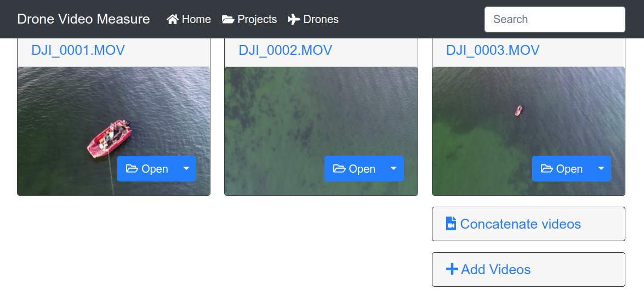The image size is (644, 301).
Task: Expand the dropdown arrow for DJI_0003.MOV
Action: pyautogui.click(x=601, y=168)
